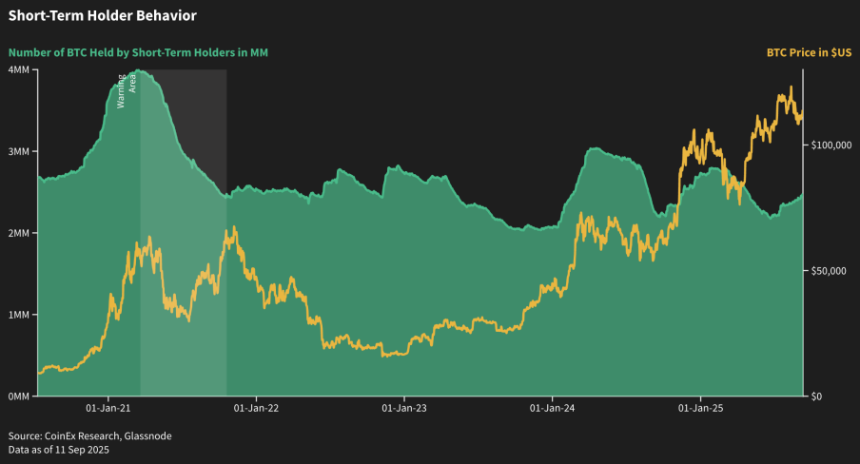Click the 1MM left axis label
The width and height of the screenshot is (860, 464).
18,315
